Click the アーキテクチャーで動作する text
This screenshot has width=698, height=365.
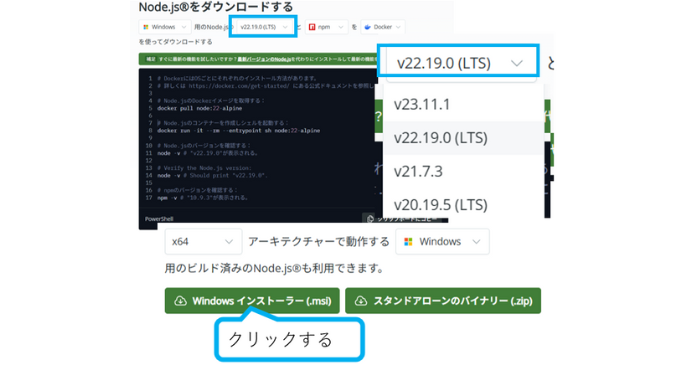[x=319, y=242]
